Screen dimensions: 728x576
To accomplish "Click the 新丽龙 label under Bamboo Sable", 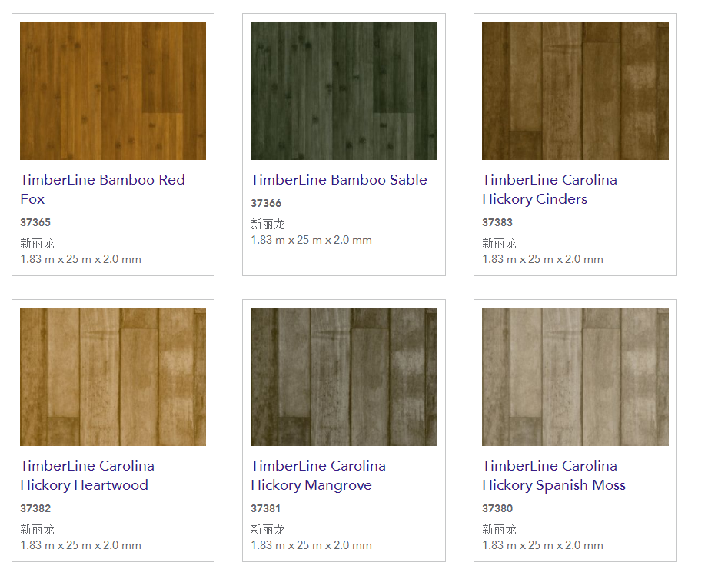I will point(268,224).
